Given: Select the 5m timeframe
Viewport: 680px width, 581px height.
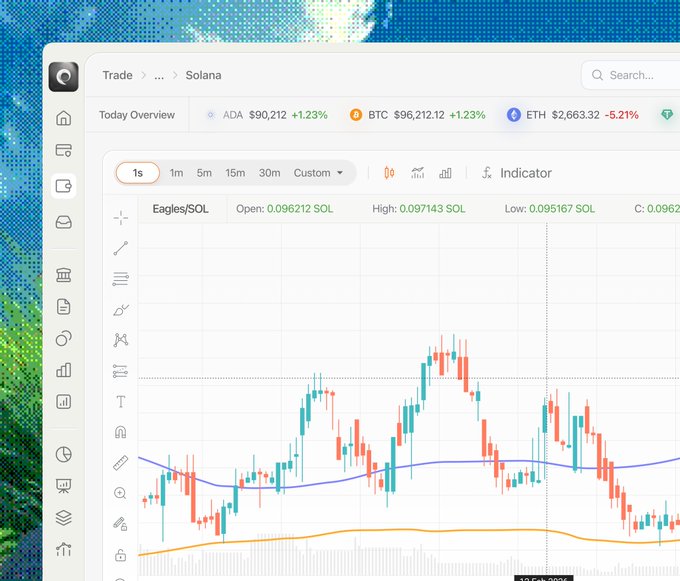Looking at the screenshot, I should [x=204, y=173].
